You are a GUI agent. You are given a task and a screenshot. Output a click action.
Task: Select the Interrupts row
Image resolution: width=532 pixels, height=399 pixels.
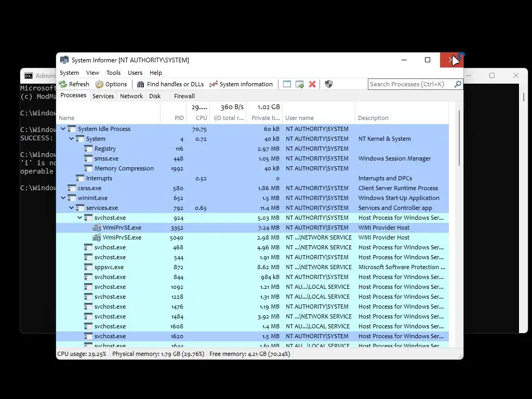point(252,178)
